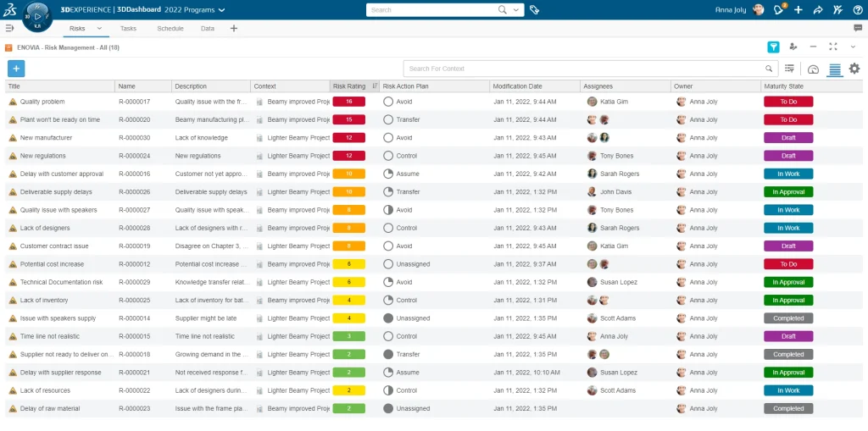Click the red 16 risk rating badge
Image resolution: width=868 pixels, height=431 pixels.
point(348,102)
